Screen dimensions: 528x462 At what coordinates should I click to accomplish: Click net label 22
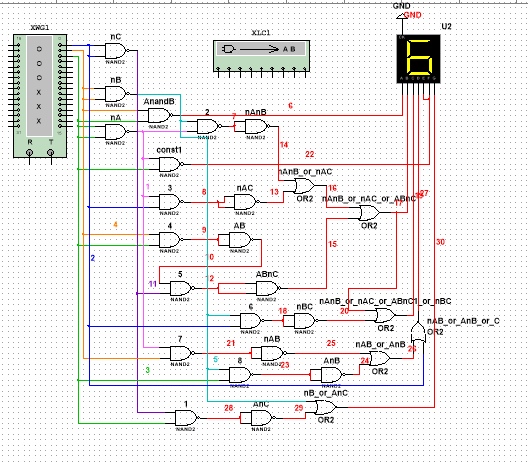click(x=309, y=154)
